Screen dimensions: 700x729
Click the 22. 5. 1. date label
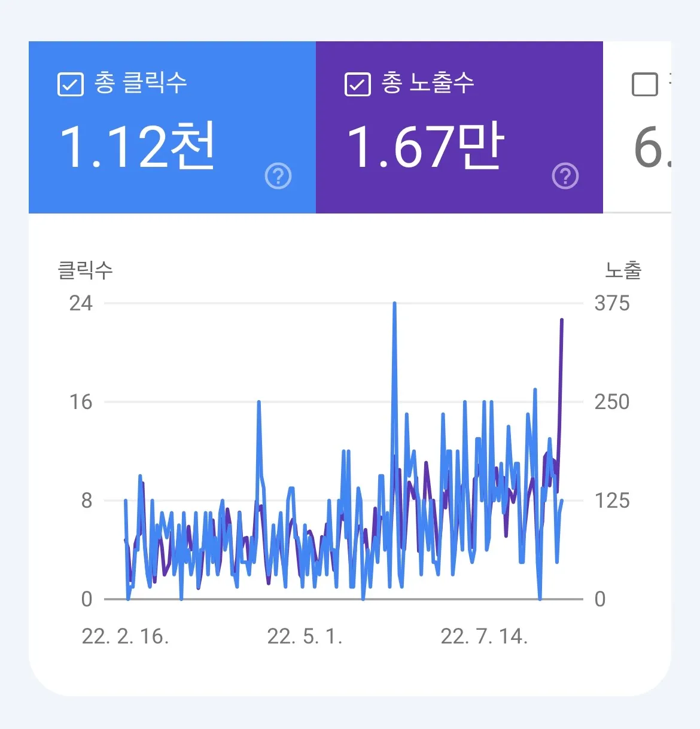point(305,636)
